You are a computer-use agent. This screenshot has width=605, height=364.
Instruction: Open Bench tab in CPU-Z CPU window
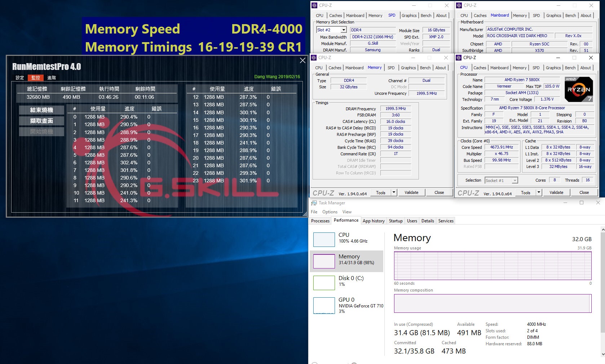pos(570,68)
